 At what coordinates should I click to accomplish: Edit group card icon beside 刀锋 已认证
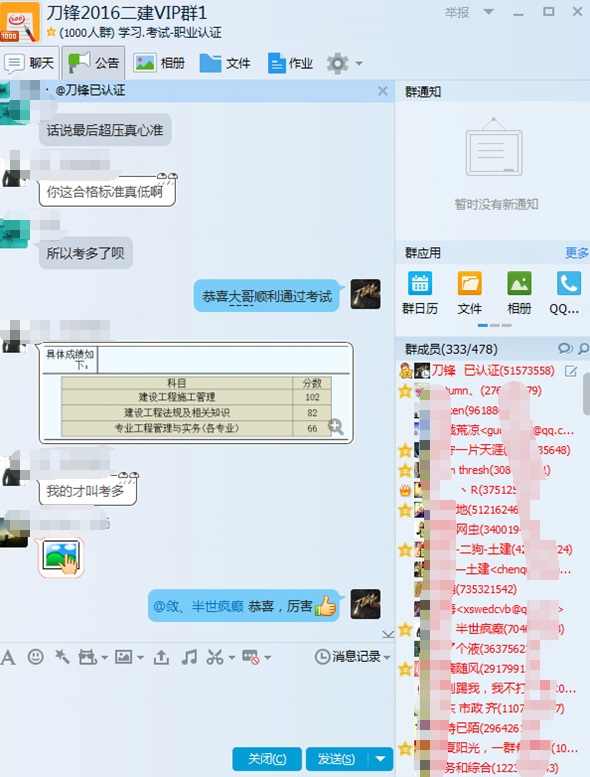coord(571,371)
